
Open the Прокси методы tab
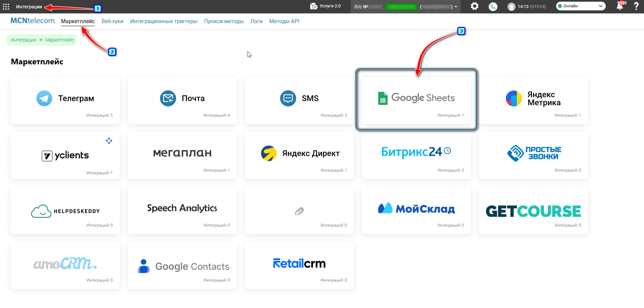(224, 21)
